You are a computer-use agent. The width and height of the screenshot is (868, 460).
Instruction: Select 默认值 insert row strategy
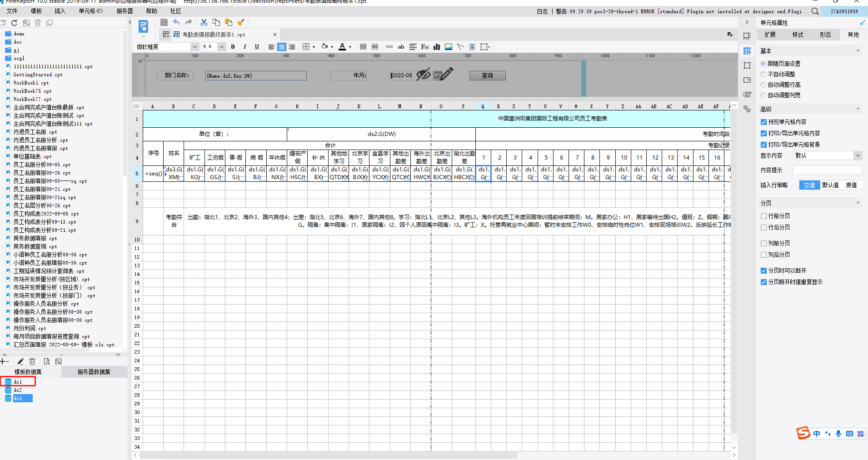click(830, 185)
